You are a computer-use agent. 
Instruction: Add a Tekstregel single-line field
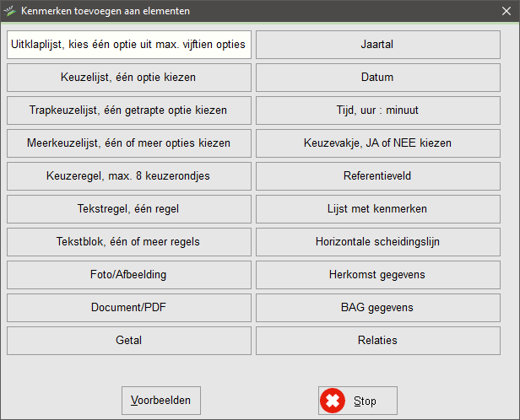129,209
